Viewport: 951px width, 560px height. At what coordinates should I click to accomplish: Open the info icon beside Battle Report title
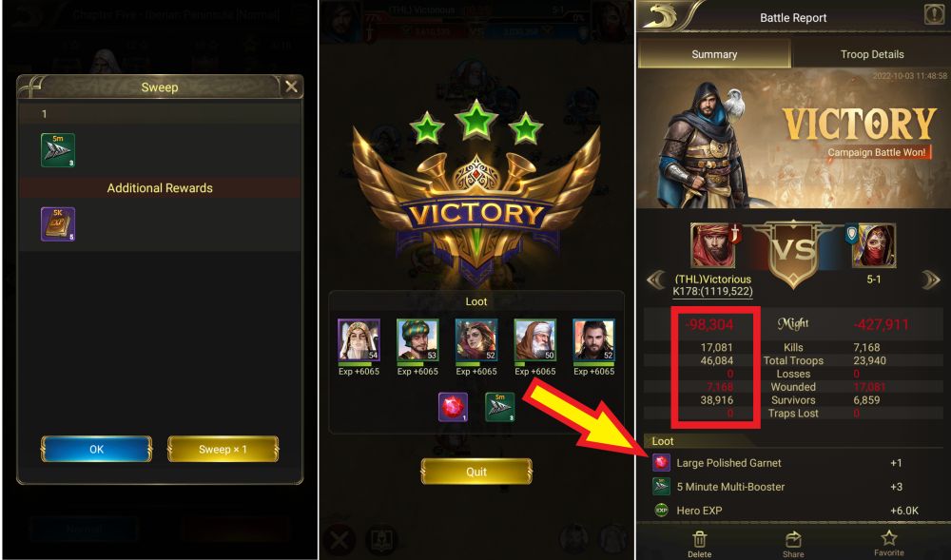coord(934,14)
